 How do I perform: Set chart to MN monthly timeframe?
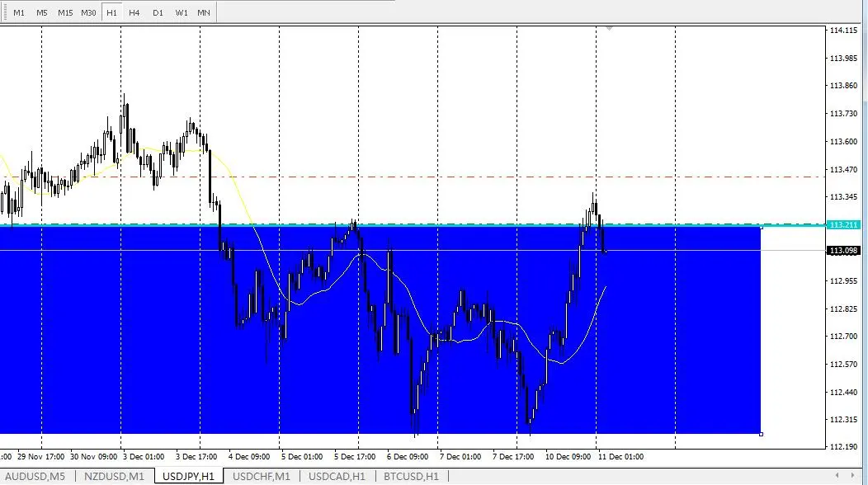pos(204,12)
